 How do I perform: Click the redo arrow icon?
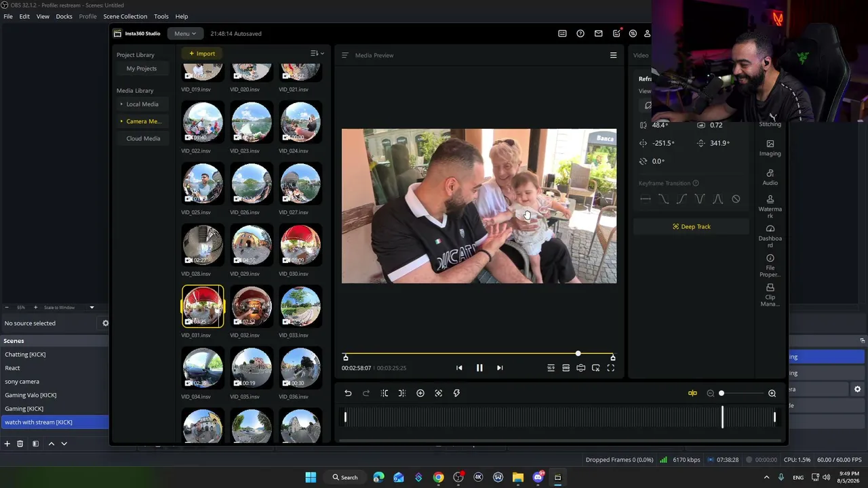(x=366, y=393)
